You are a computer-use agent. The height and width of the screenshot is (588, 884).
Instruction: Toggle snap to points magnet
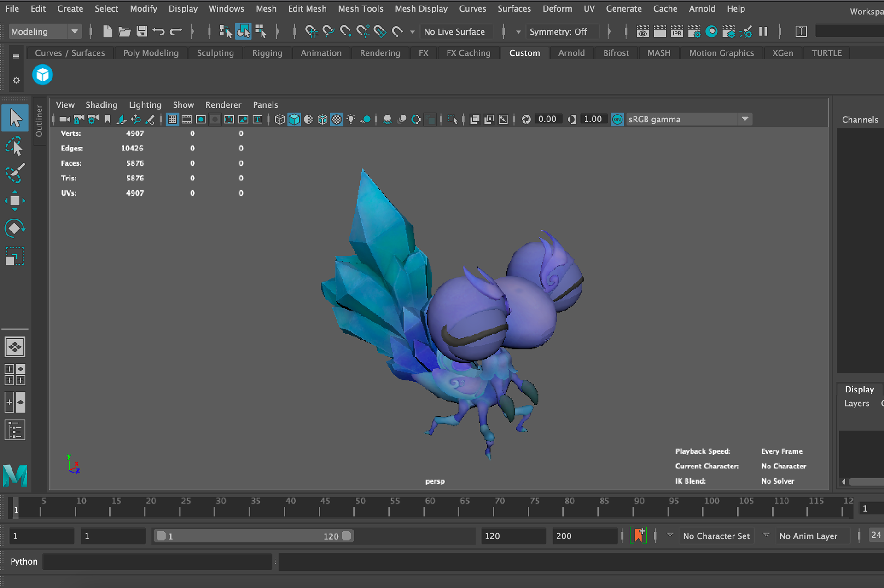345,31
